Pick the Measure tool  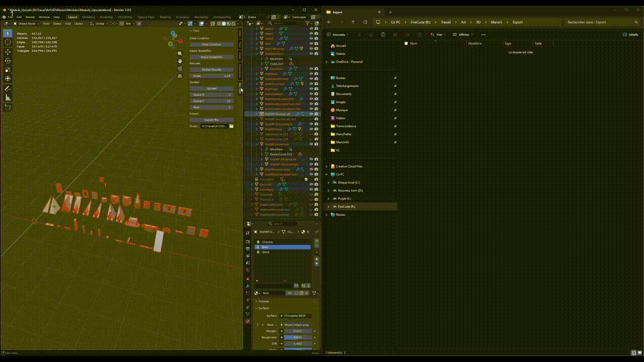click(x=8, y=98)
